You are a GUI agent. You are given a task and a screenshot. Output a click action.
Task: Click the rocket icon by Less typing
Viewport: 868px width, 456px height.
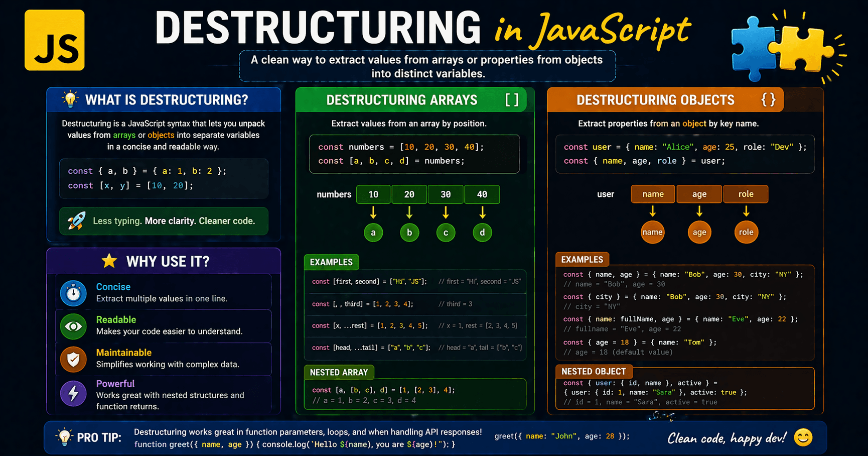click(x=76, y=221)
